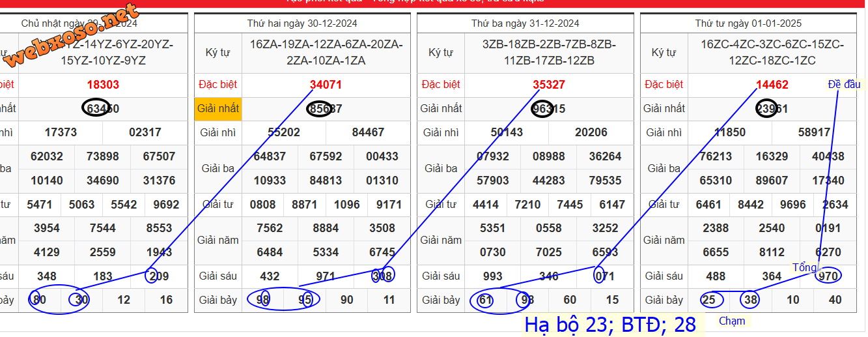Choose fourth prize number 8442

(751, 205)
